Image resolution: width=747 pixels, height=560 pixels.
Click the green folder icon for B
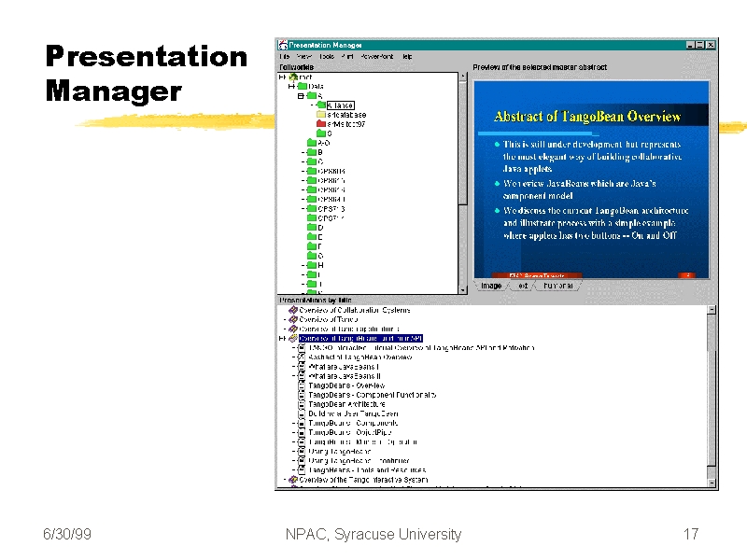312,152
